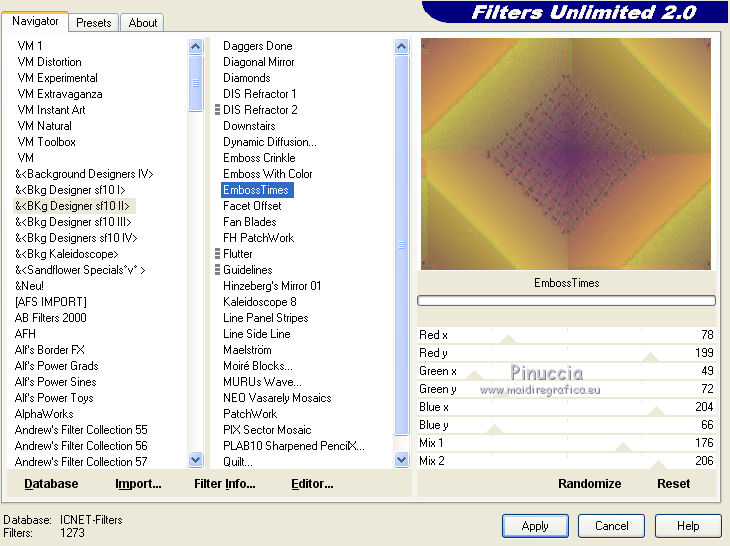
Task: Click Import... to add filters
Action: click(x=138, y=484)
